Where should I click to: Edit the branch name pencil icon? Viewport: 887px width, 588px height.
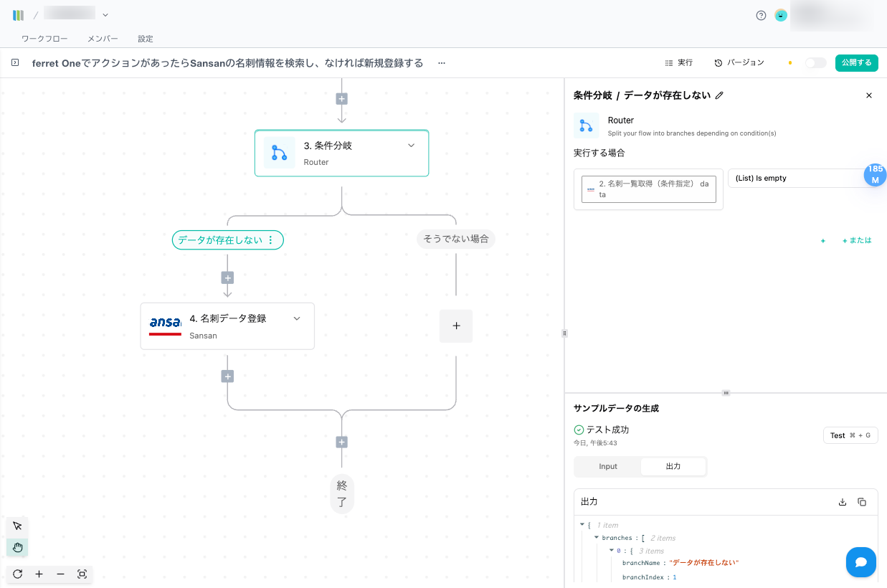[x=720, y=95]
